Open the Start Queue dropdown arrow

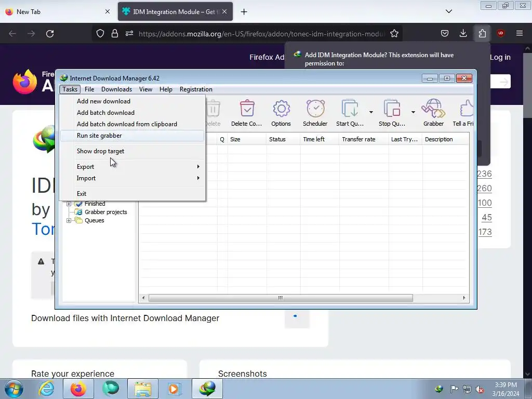coord(371,112)
